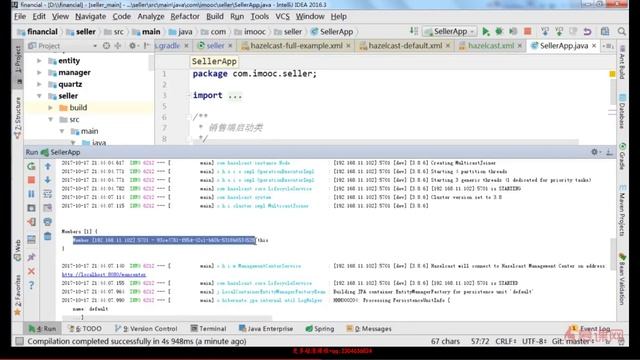The image size is (640, 360).
Task: Open 6: TODO tool window
Action: [85, 329]
